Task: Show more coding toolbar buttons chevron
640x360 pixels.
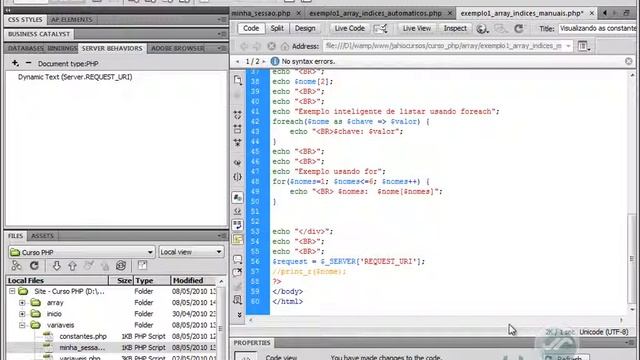Action: tap(239, 315)
